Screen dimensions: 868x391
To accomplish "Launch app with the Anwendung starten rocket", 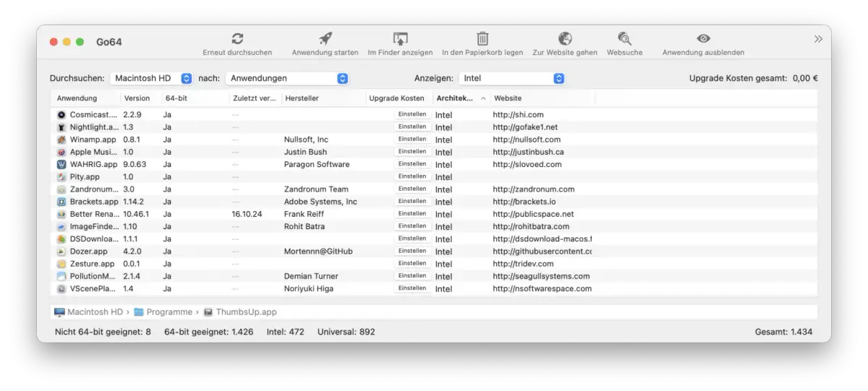I will coord(325,39).
